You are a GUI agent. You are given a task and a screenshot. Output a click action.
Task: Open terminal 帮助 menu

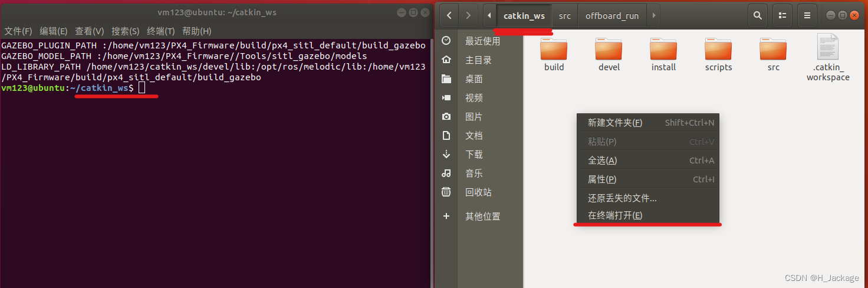point(196,31)
